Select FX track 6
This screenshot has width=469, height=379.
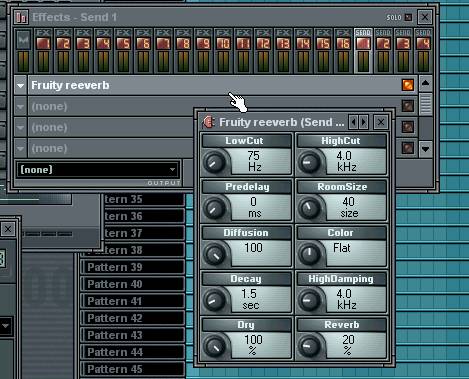[x=143, y=51]
